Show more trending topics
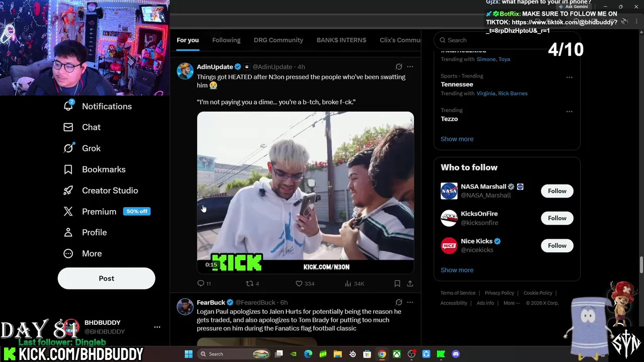This screenshot has width=644, height=362. (x=457, y=139)
